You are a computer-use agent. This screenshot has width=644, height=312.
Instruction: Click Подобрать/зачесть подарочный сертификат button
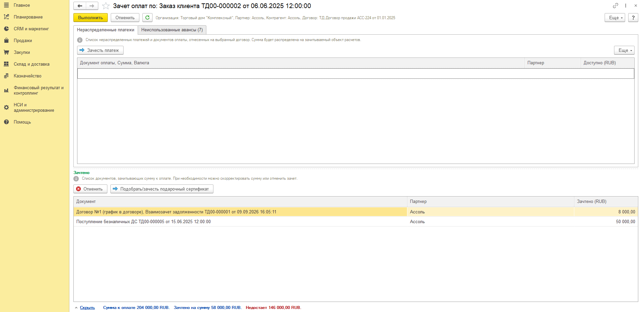point(162,189)
